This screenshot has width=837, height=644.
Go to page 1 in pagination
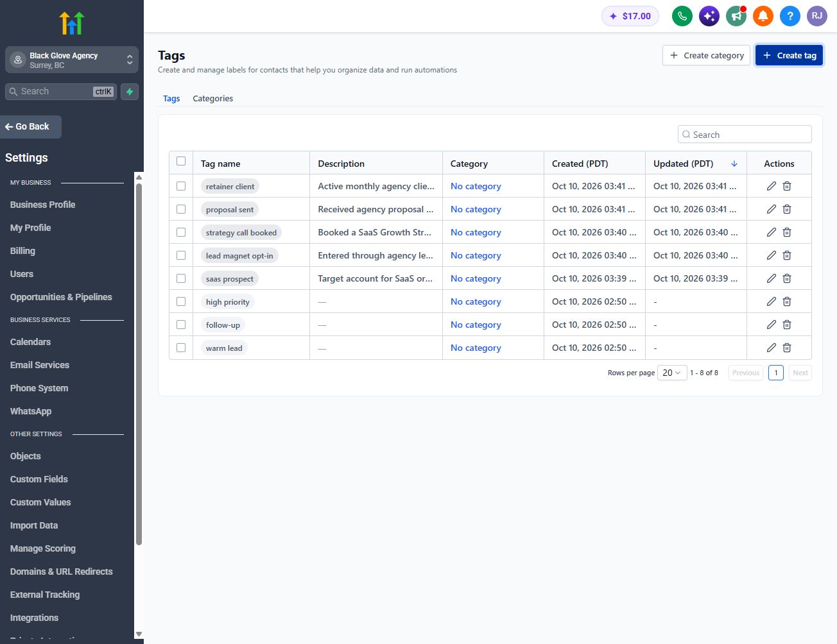click(x=776, y=373)
